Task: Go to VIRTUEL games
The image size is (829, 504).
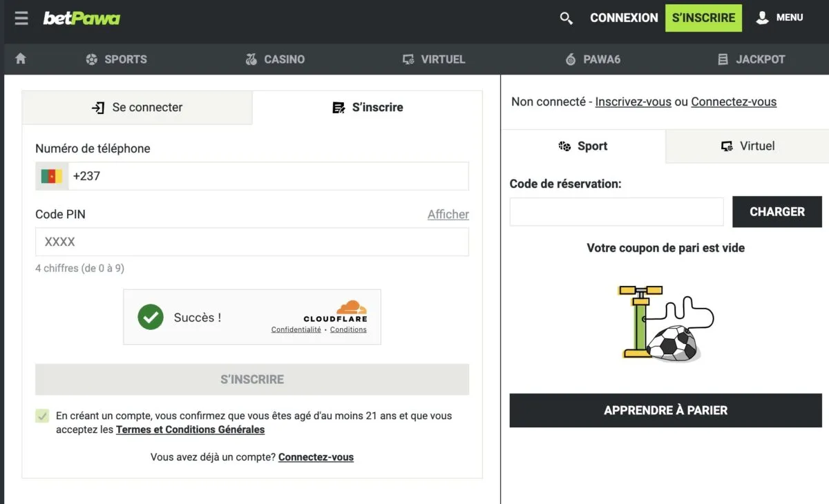Action: 434,59
